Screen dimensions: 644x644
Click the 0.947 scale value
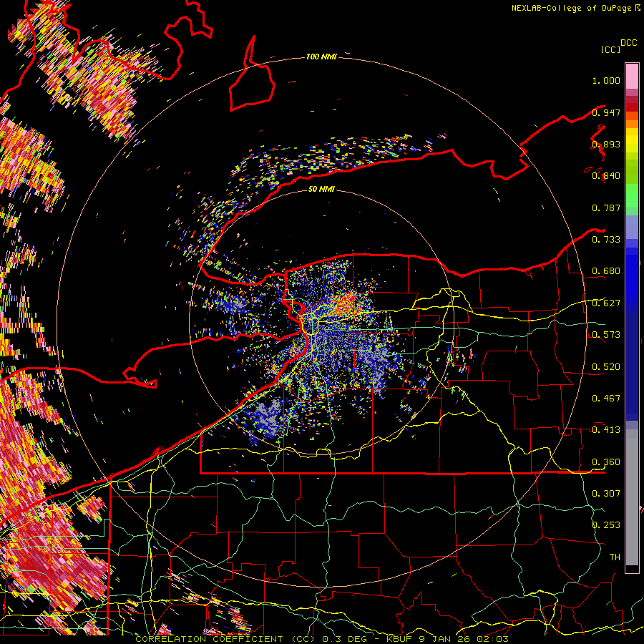[606, 112]
